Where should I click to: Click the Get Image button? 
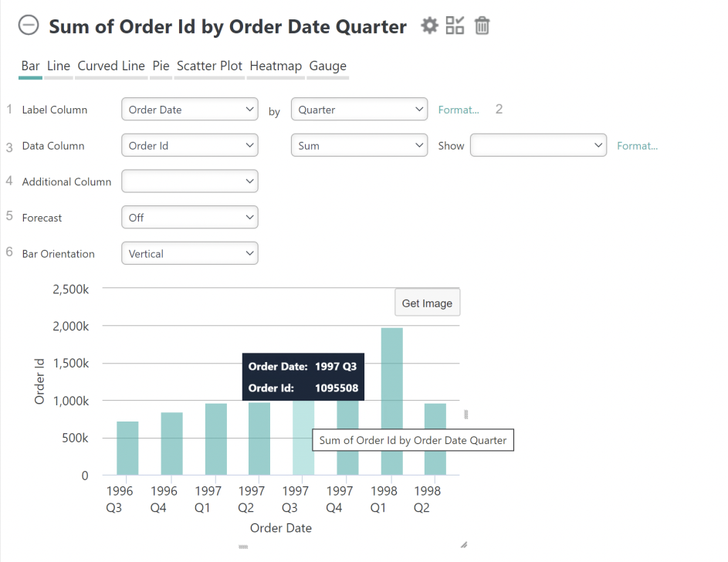coord(427,303)
